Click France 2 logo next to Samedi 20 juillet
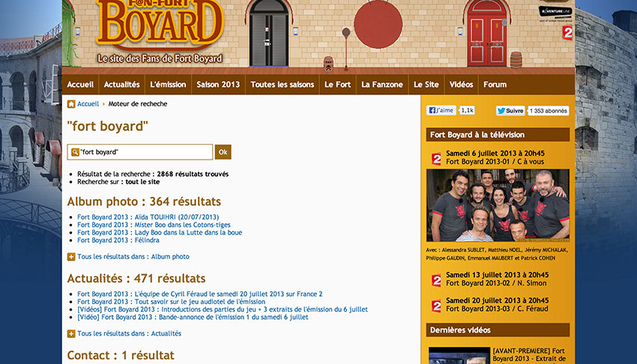Image resolution: width=637 pixels, height=364 pixels. pos(436,305)
